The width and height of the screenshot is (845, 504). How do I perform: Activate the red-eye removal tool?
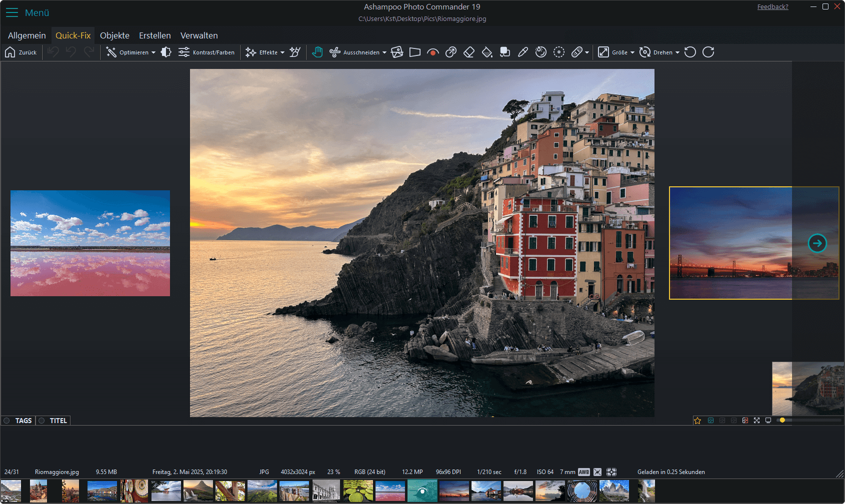(x=432, y=52)
